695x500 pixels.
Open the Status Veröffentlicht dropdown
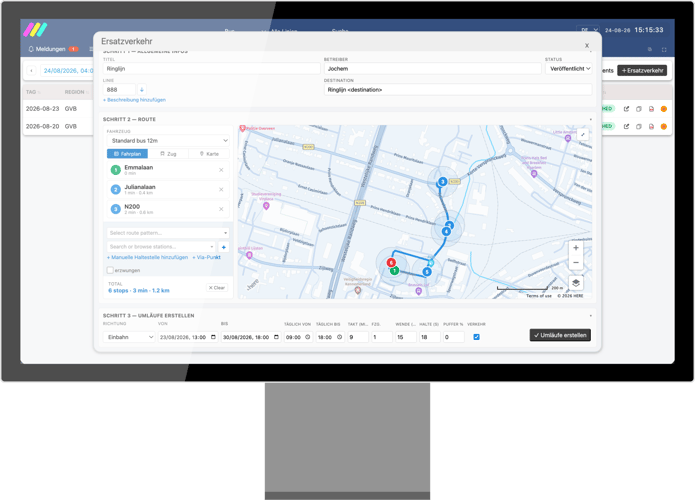[x=569, y=69]
